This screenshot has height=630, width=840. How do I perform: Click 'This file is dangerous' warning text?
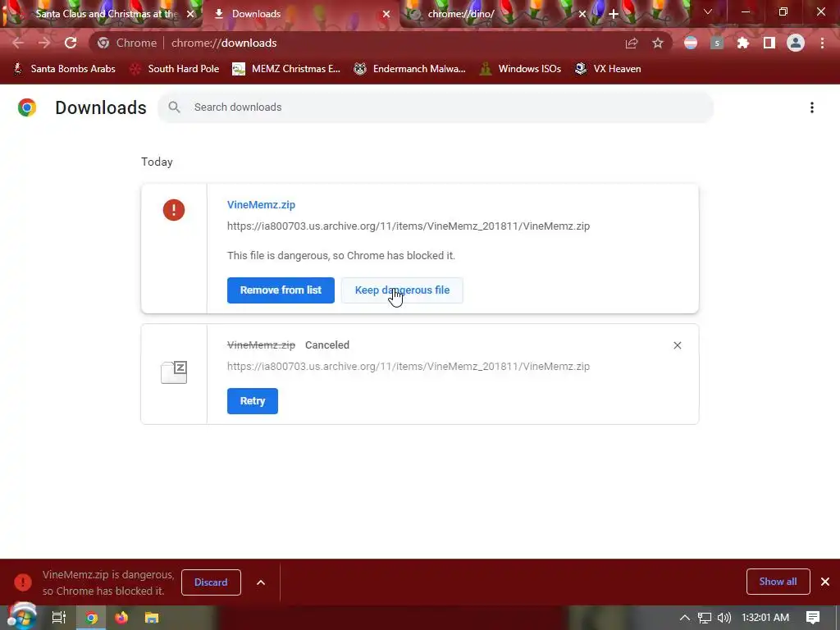tap(341, 256)
